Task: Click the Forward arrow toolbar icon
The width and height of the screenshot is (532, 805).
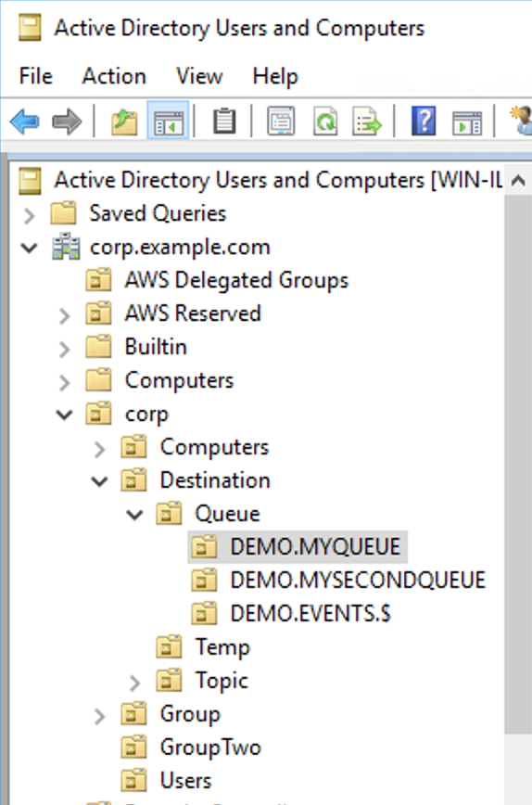Action: (x=67, y=121)
